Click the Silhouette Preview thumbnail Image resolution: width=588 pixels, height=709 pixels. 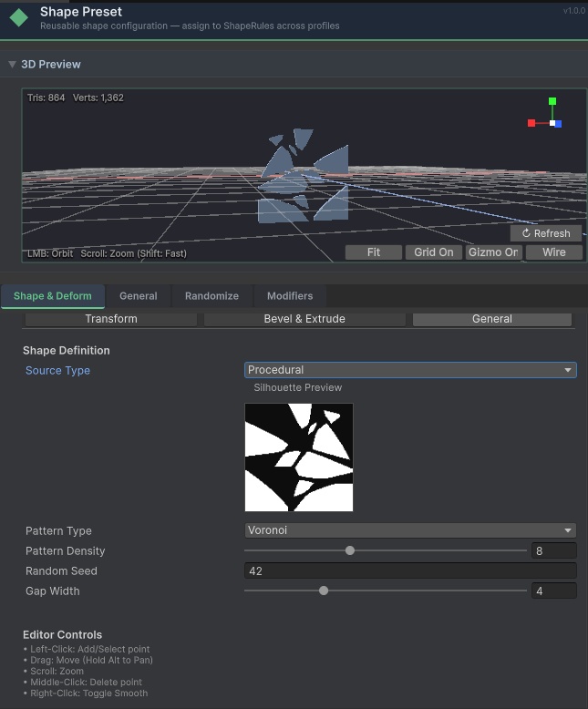click(299, 457)
